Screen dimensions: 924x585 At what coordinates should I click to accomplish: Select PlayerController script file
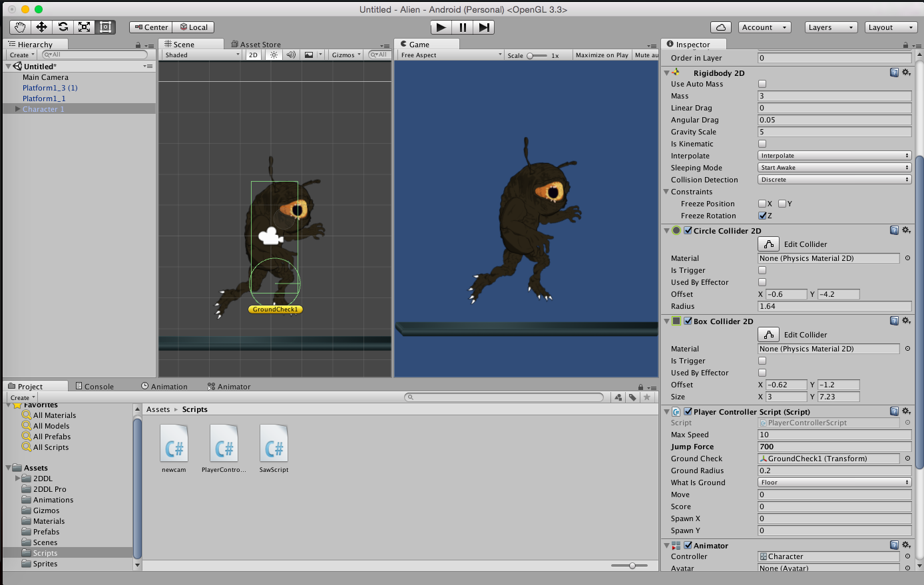pos(224,449)
